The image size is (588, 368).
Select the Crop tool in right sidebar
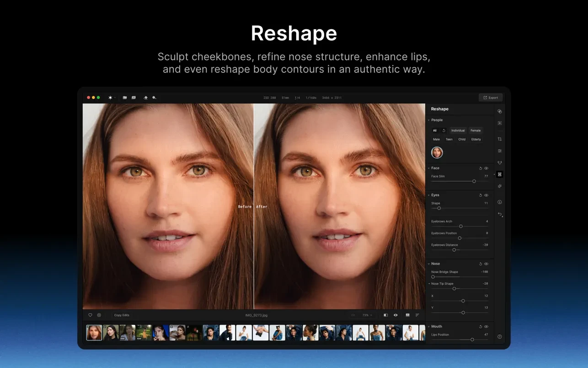click(x=500, y=139)
